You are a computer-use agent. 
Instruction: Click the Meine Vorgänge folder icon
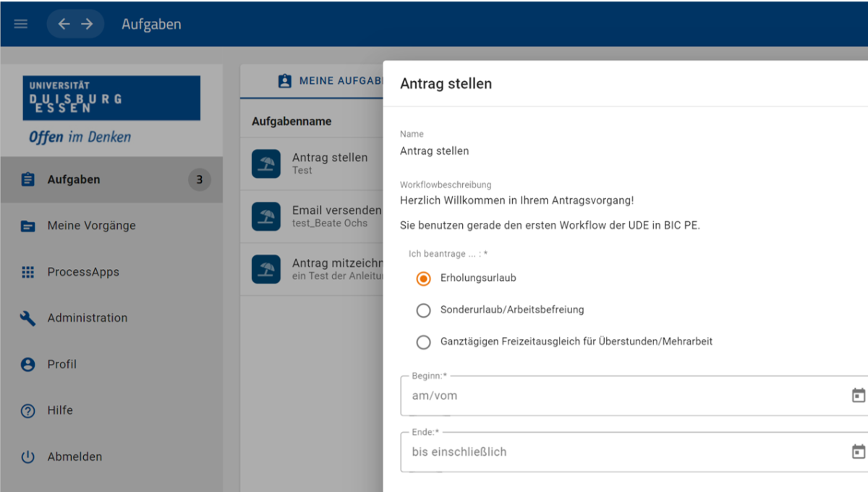pos(28,226)
